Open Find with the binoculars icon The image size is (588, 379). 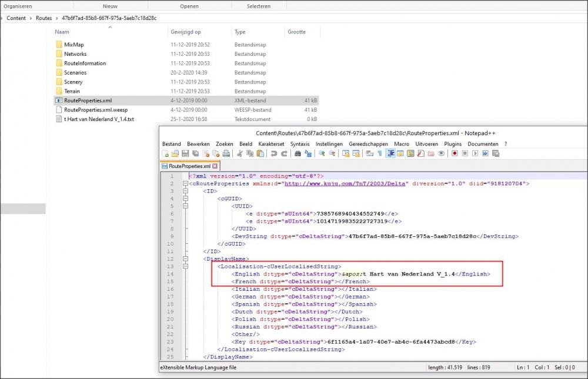coord(298,154)
